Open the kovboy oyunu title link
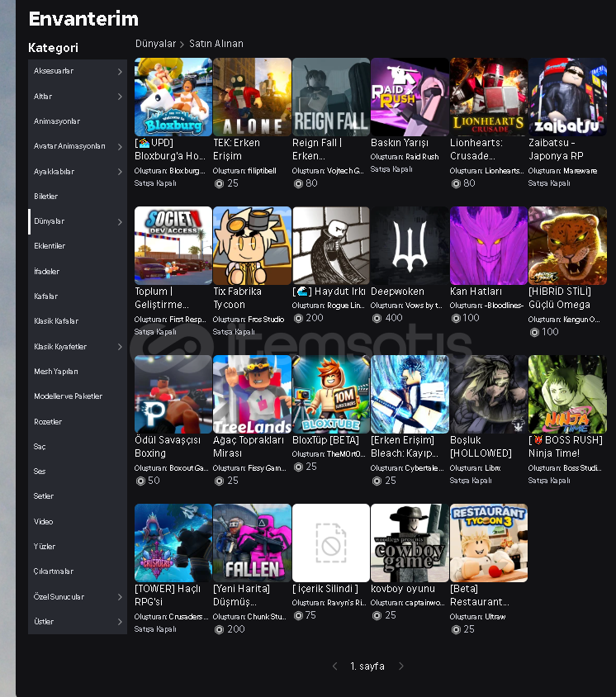Image resolution: width=616 pixels, height=697 pixels. (x=403, y=589)
